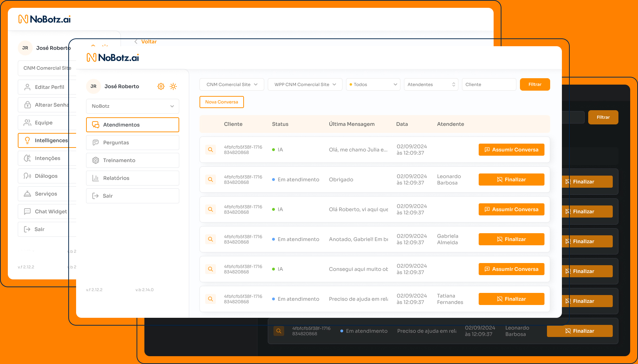The width and height of the screenshot is (638, 364).
Task: Start a Nova Conversa
Action: pos(222,102)
